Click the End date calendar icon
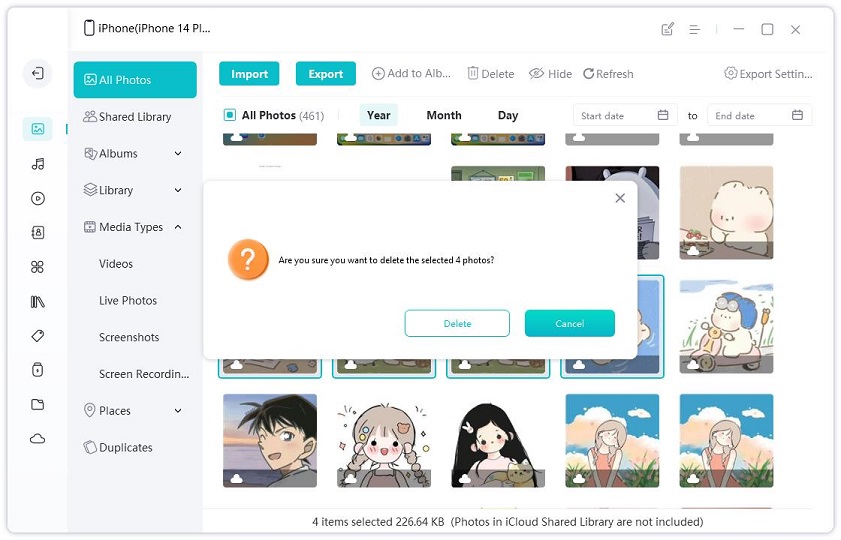 (x=798, y=115)
